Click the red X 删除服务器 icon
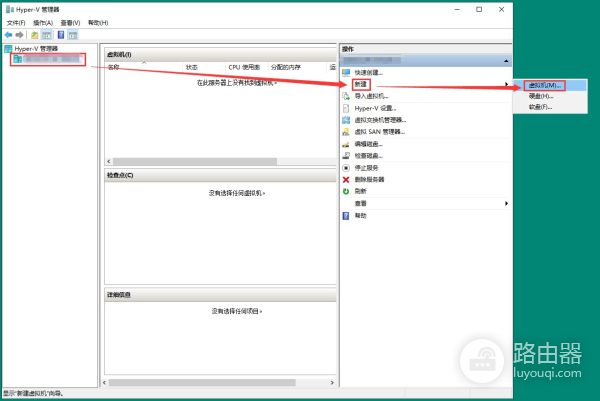Viewport: 600px width, 401px height. pos(346,179)
